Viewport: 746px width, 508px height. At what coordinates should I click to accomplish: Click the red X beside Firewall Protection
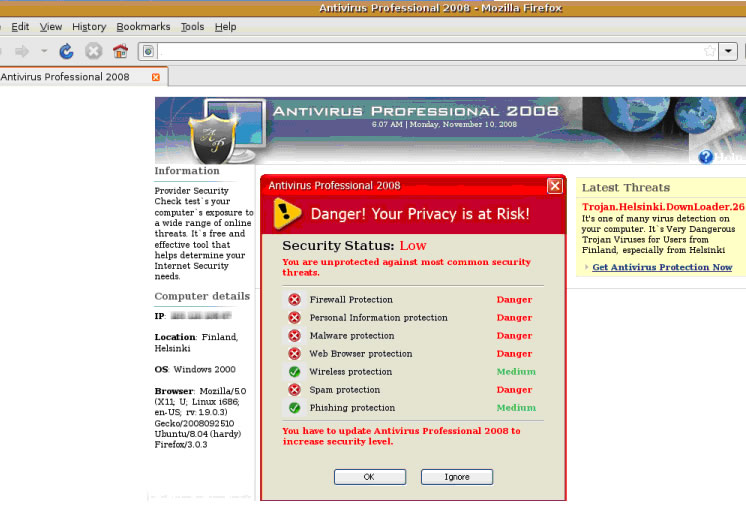coord(294,300)
